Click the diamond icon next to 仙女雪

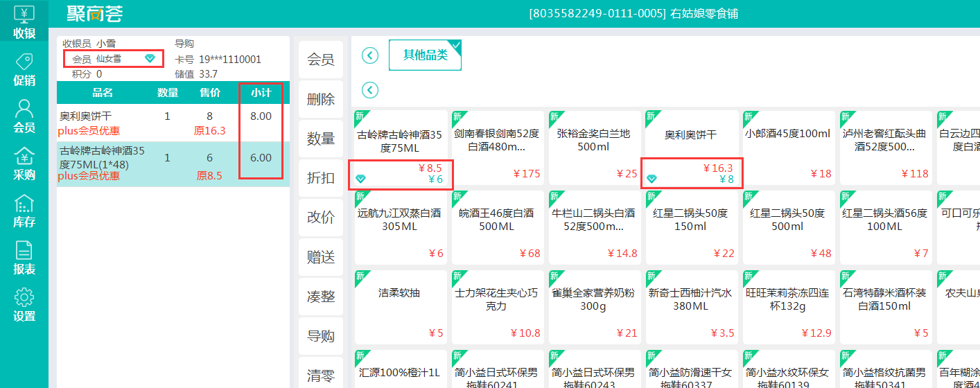tap(150, 59)
